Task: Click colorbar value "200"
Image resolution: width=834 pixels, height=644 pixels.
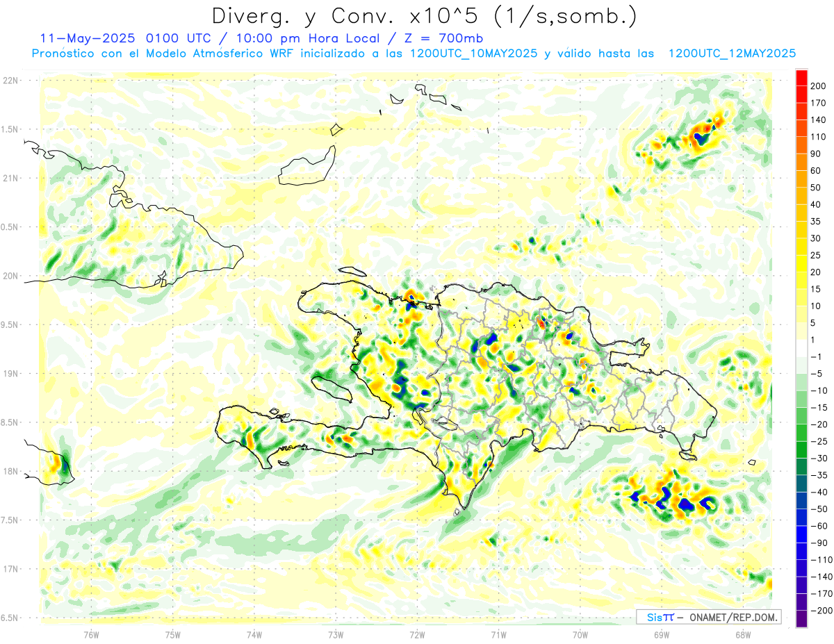Action: 819,86
